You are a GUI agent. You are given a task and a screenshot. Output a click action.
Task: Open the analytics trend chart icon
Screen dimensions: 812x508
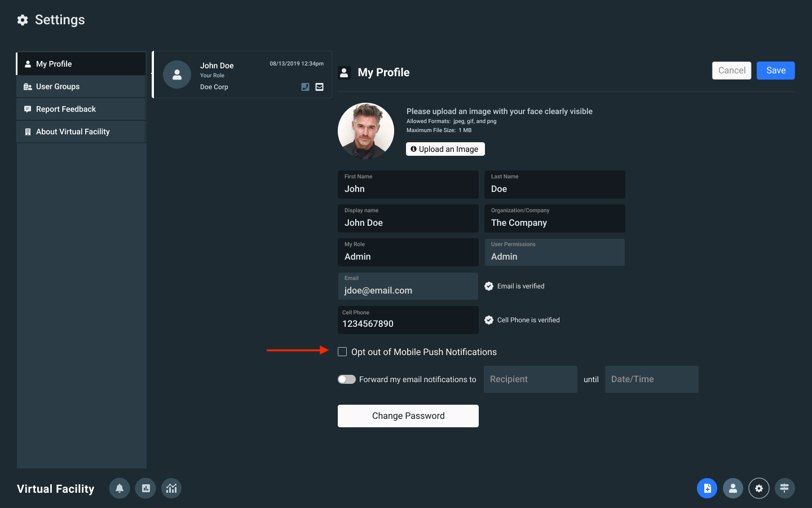click(x=171, y=488)
